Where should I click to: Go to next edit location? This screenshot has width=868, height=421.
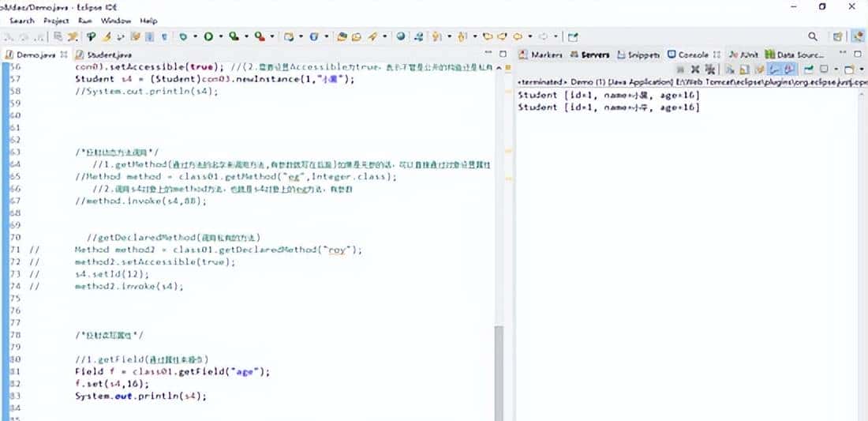tap(502, 36)
